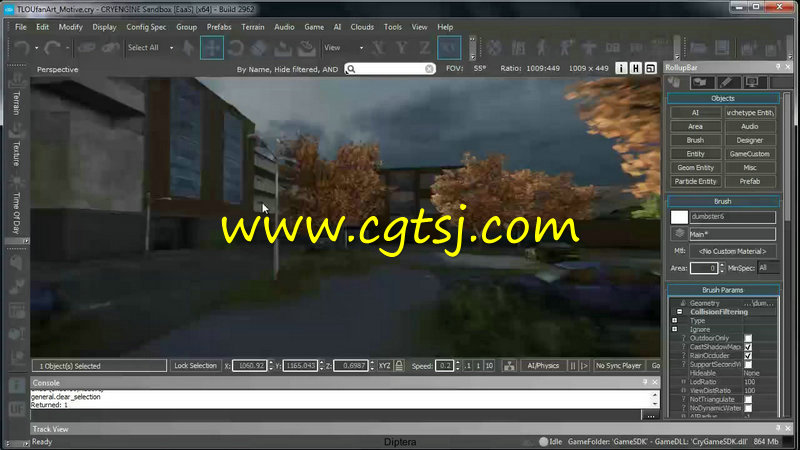Click the viewport info 'i' icon
The width and height of the screenshot is (800, 450).
621,68
